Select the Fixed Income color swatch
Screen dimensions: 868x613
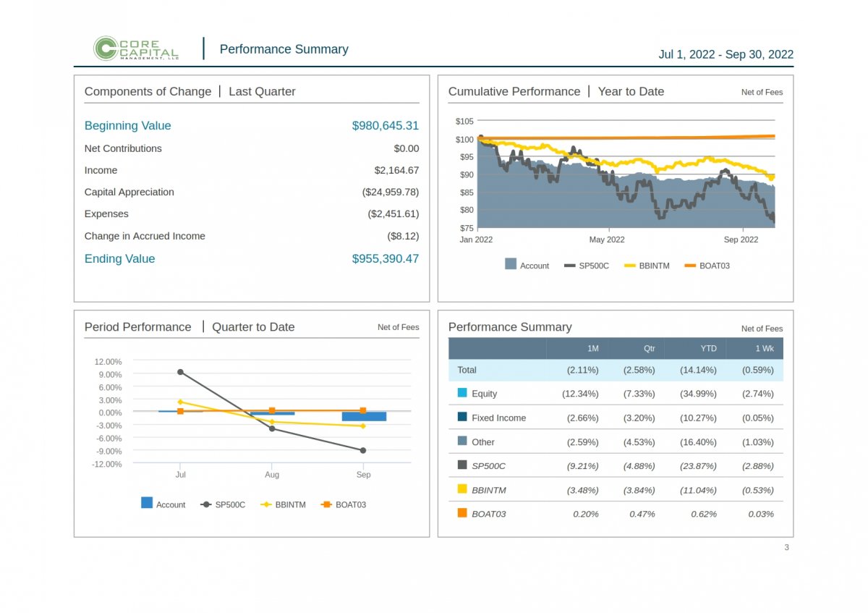click(x=462, y=417)
